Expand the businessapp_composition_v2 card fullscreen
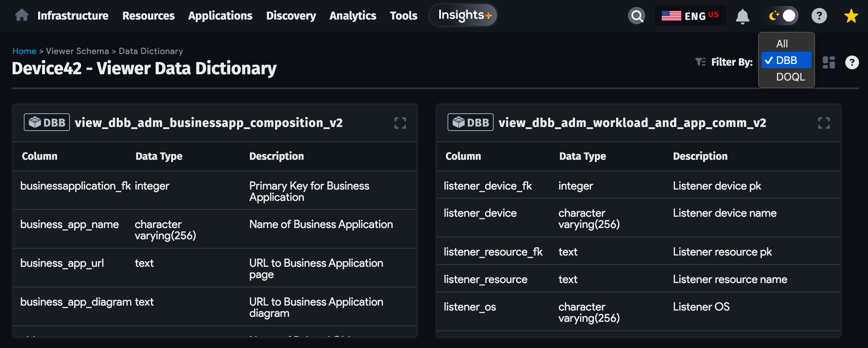Screen dimensions: 868x348 point(400,123)
